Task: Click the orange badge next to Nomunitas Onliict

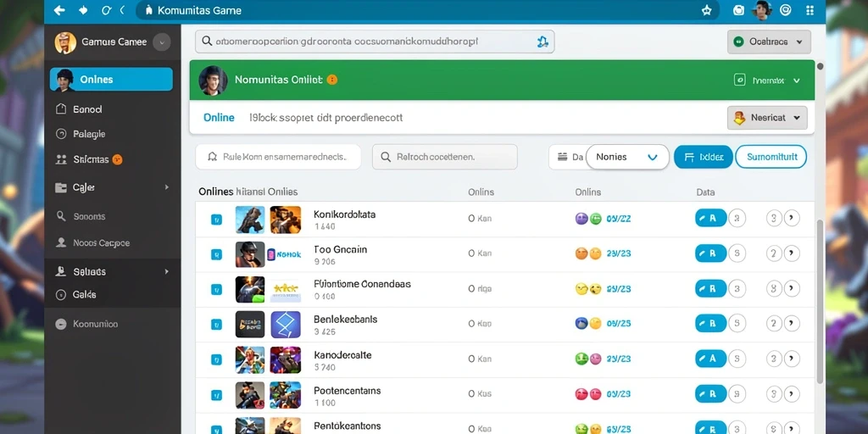Action: (332, 80)
